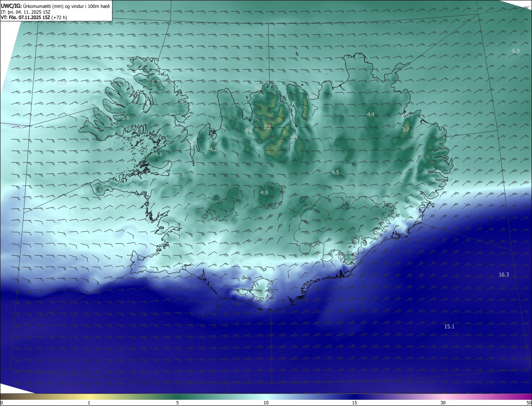
Task: Click the 8.5 value label
Action: (x=310, y=97)
